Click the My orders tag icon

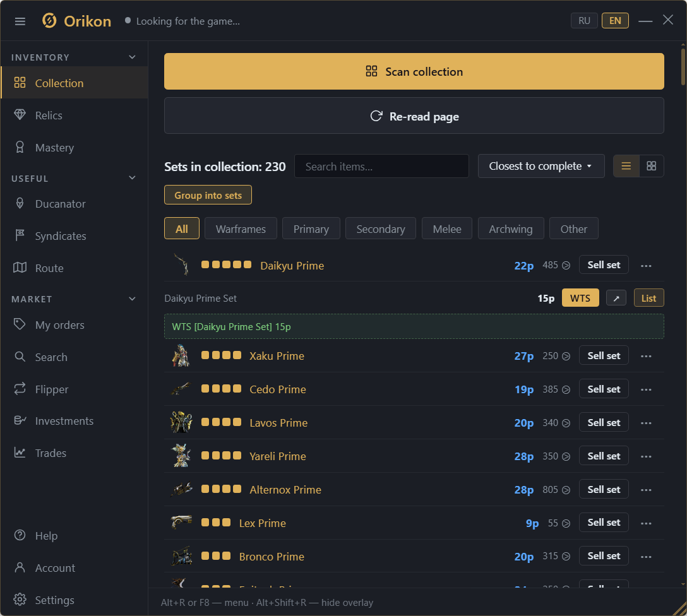pos(20,324)
